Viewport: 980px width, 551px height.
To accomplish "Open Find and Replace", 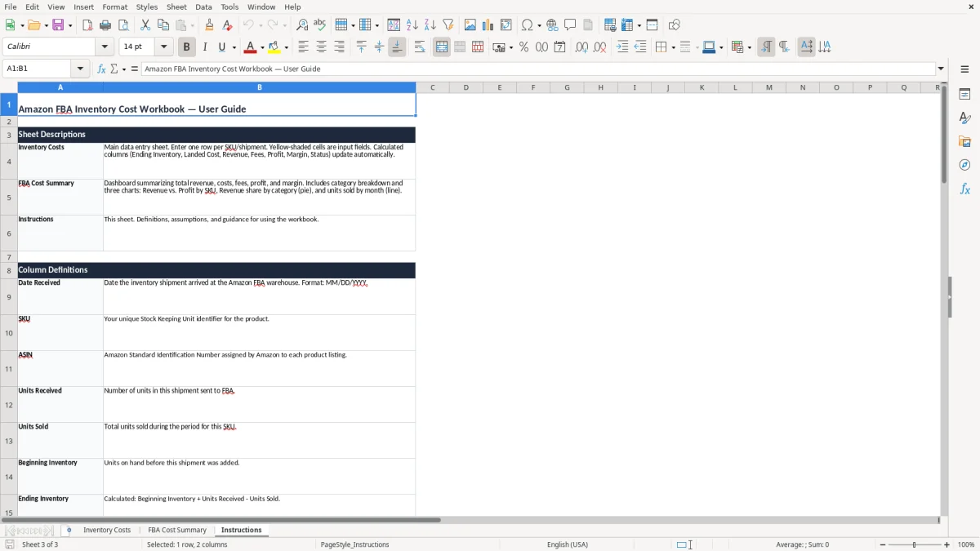I will [x=302, y=25].
